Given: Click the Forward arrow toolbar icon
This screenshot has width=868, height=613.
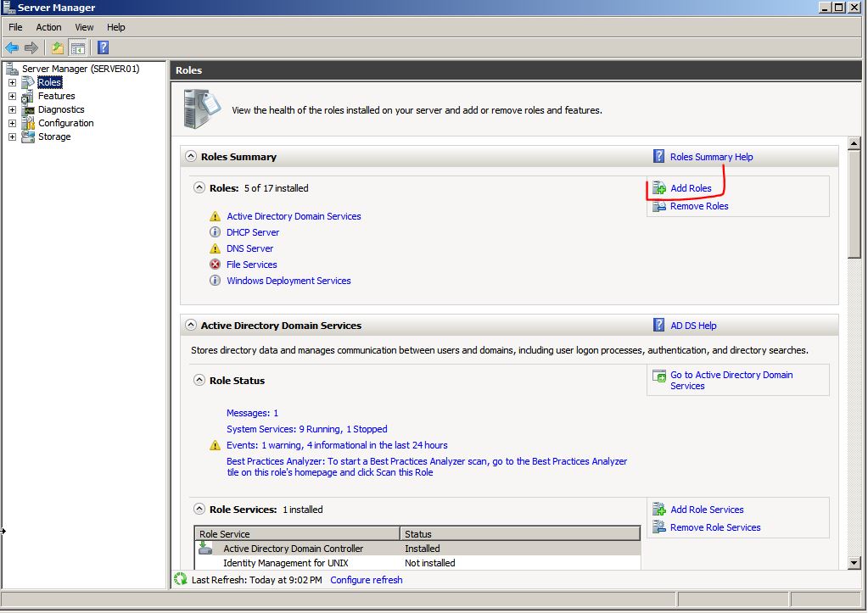Looking at the screenshot, I should 31,48.
